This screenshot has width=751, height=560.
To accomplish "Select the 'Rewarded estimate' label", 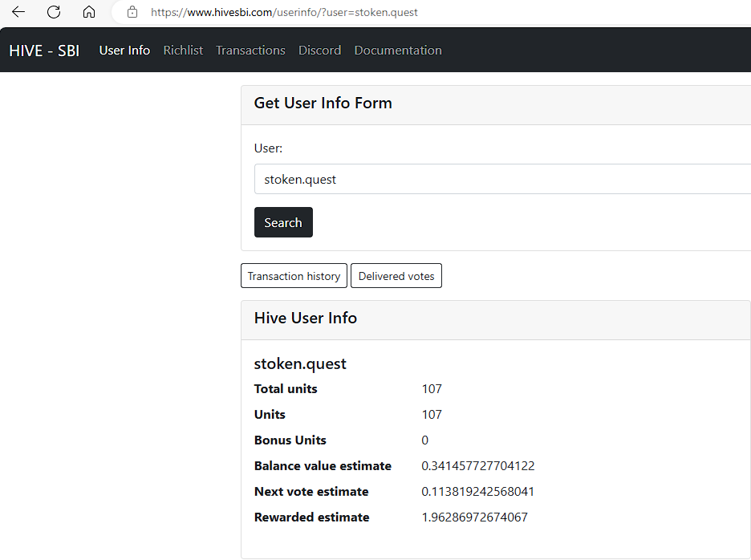I will click(x=312, y=517).
